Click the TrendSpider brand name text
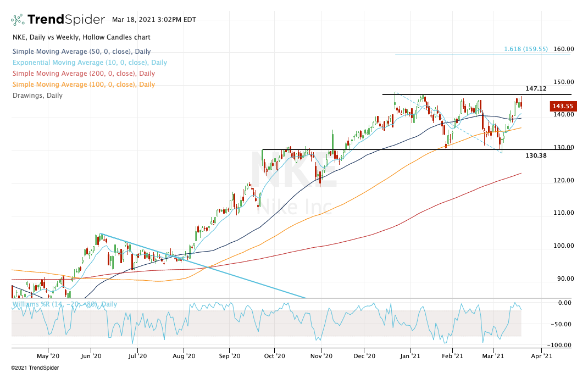 click(x=66, y=20)
